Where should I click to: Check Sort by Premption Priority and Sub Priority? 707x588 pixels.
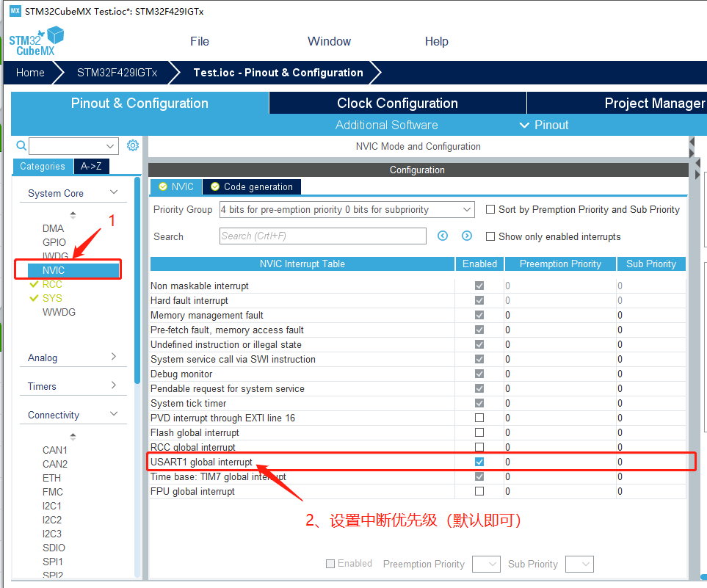coord(490,210)
